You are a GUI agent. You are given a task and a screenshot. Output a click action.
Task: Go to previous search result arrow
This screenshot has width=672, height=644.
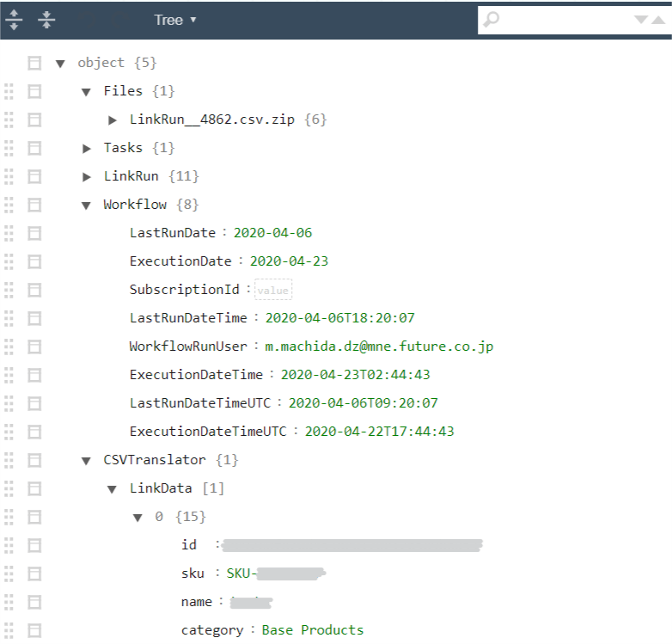[658, 19]
